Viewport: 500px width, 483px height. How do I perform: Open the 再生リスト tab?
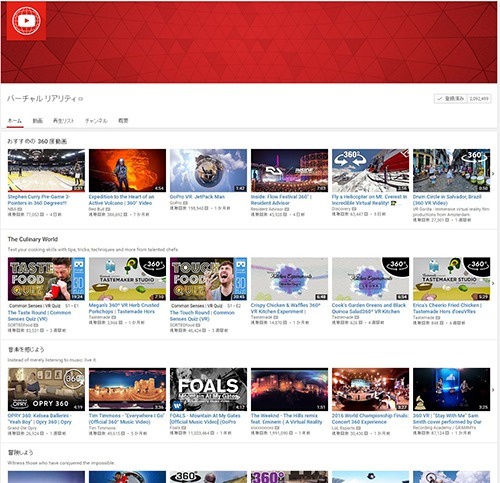click(x=63, y=121)
